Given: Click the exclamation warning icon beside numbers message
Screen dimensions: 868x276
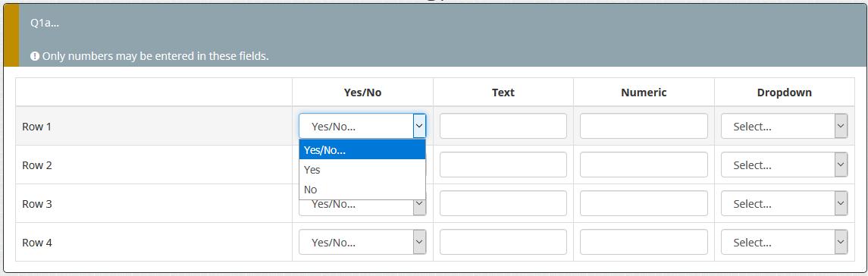Looking at the screenshot, I should point(35,56).
